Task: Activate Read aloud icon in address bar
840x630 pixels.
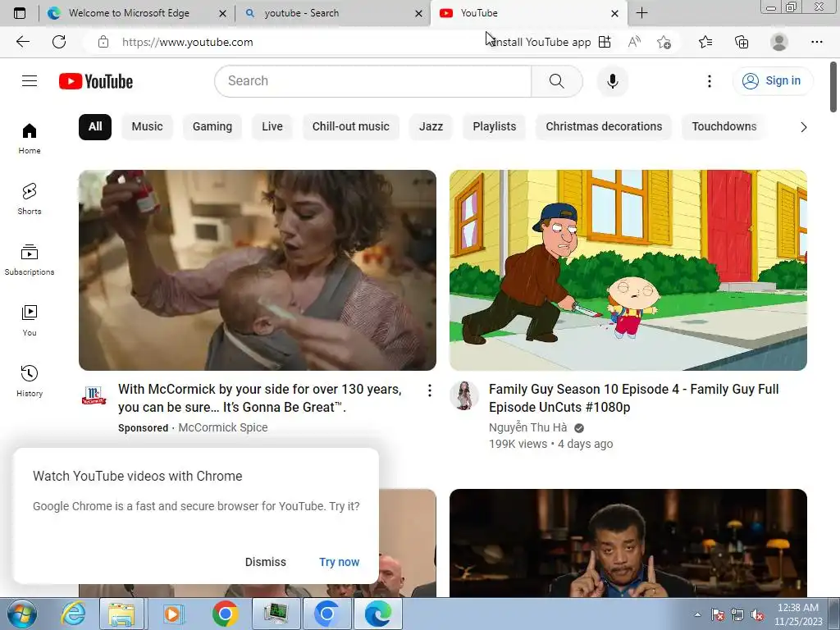Action: (x=634, y=42)
